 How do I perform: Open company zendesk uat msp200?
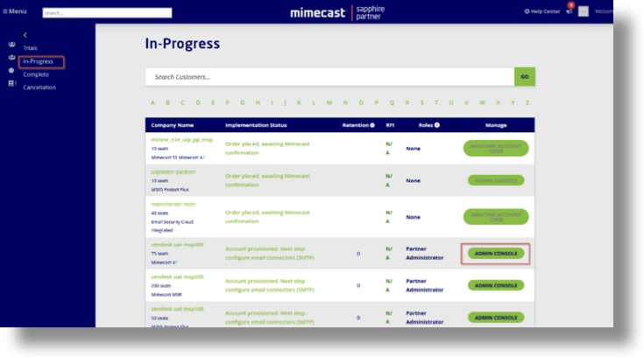[177, 277]
